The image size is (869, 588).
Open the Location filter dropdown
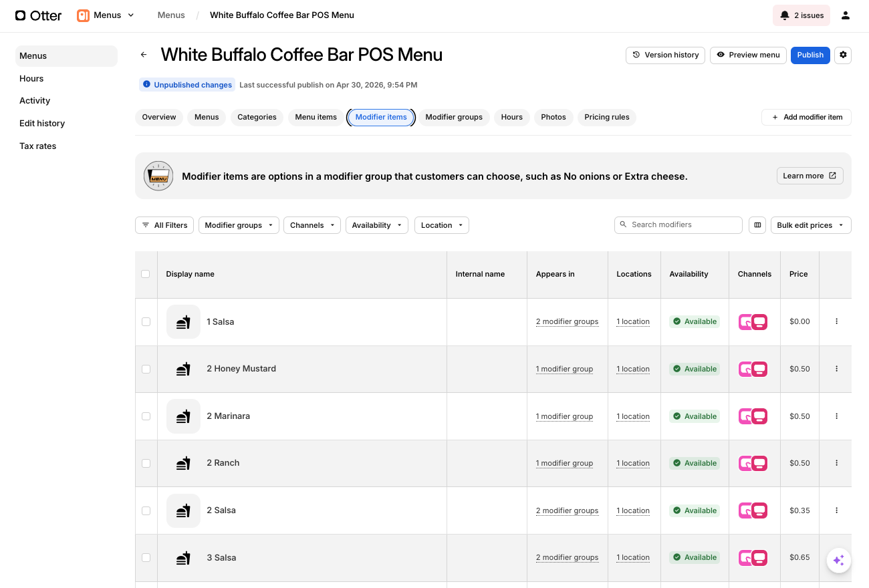[442, 225]
